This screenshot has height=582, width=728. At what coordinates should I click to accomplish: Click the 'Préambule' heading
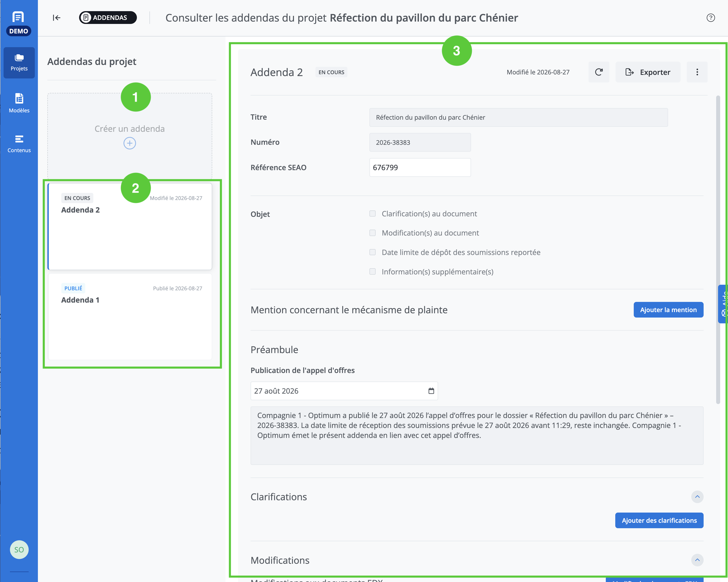pos(274,349)
